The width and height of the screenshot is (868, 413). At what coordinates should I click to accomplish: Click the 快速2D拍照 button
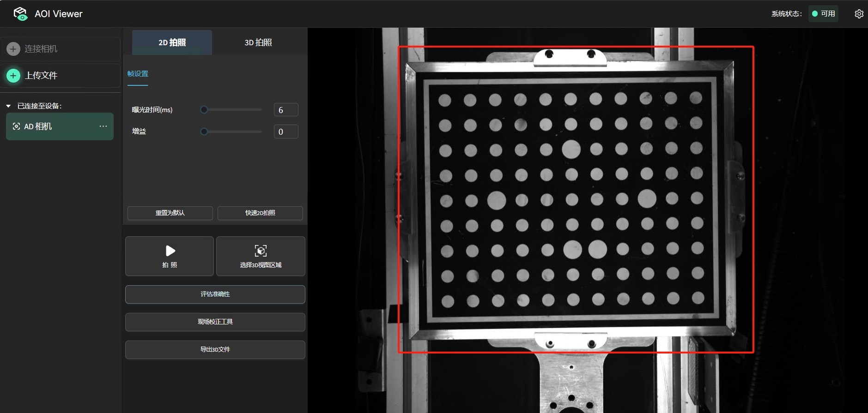pyautogui.click(x=260, y=213)
